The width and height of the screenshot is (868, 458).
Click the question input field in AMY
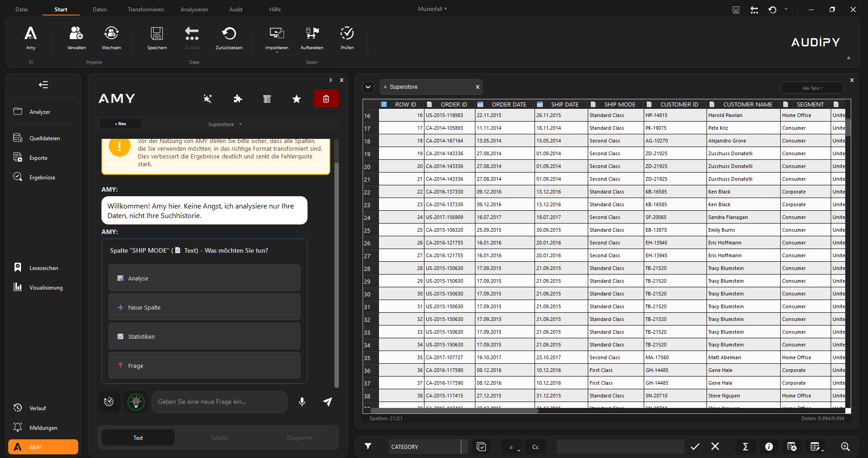click(219, 402)
